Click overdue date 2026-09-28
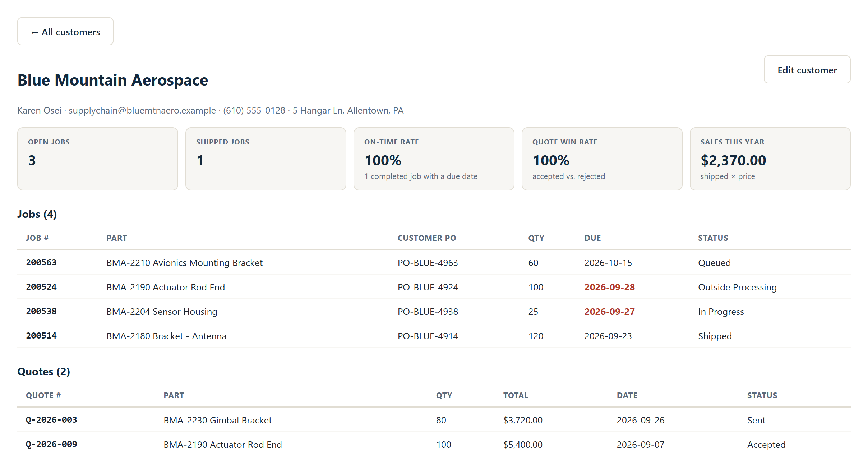The width and height of the screenshot is (868, 473). point(610,287)
